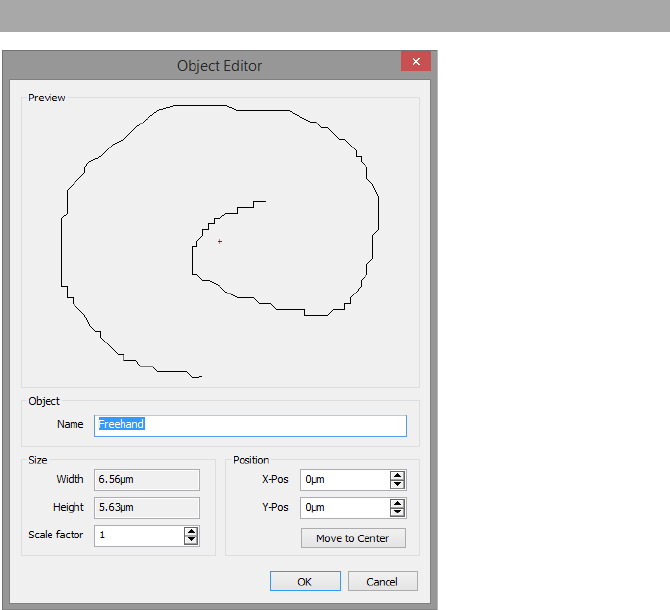The width and height of the screenshot is (670, 610).
Task: Increment X-Pos using the up arrow
Action: (x=397, y=476)
